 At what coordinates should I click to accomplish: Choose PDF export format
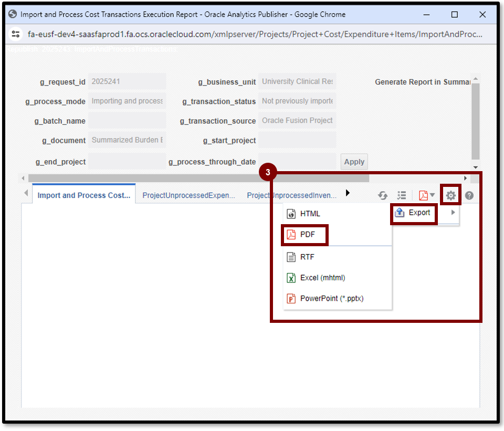point(338,235)
